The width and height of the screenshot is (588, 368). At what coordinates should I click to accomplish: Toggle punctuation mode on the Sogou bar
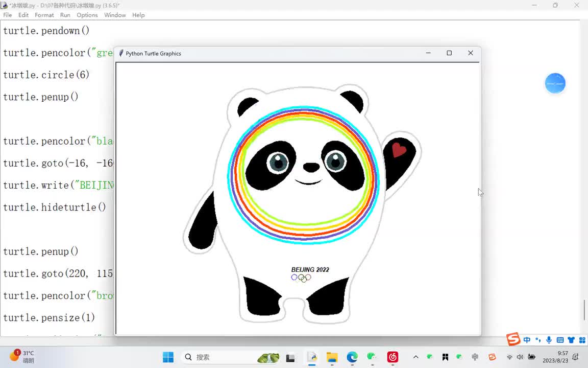point(538,340)
